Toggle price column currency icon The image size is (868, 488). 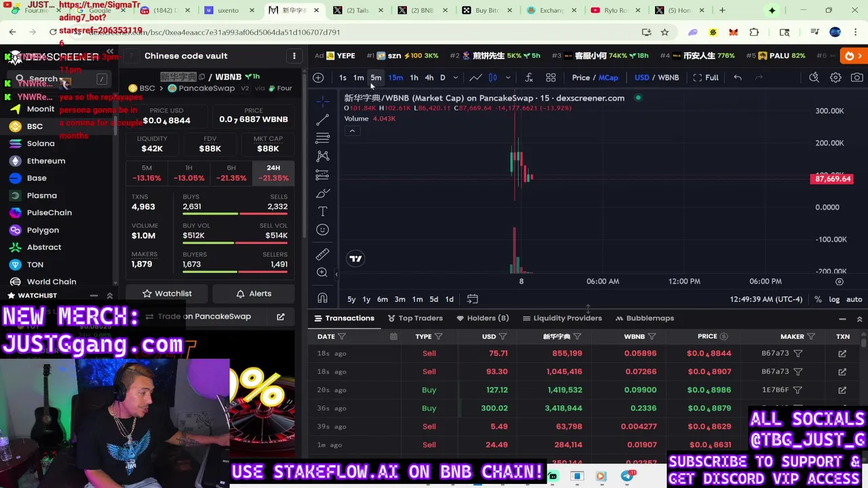[724, 336]
